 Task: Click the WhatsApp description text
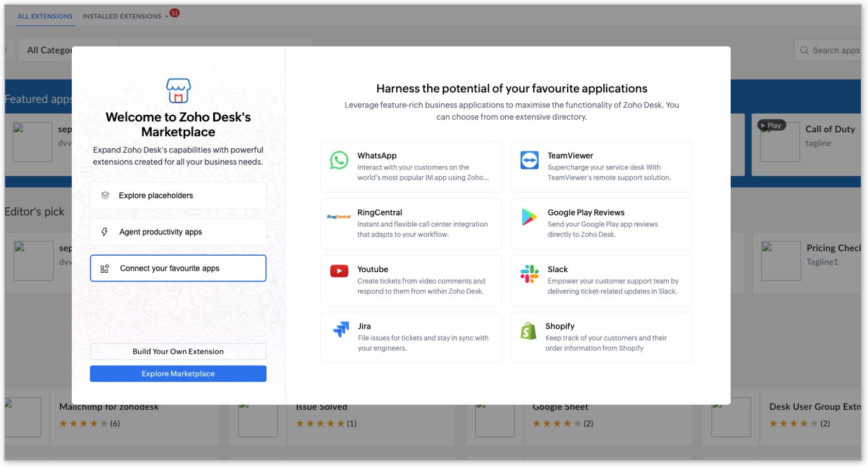tap(423, 173)
